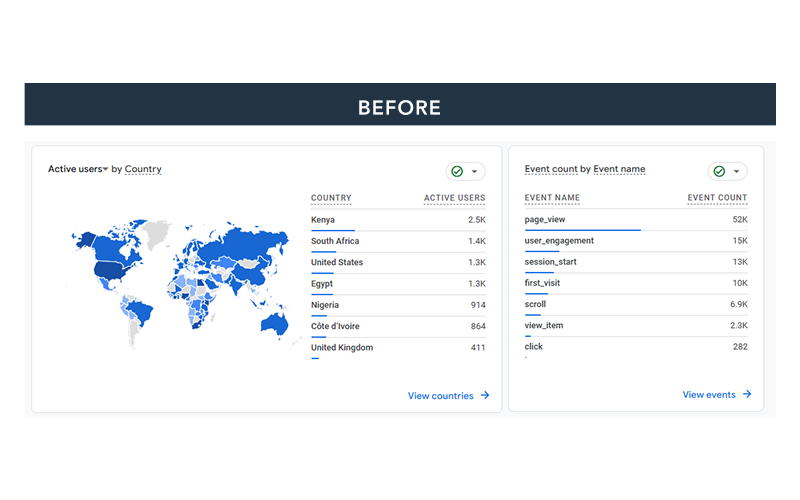Click the 52K value for page_view
This screenshot has height=500, width=800.
[x=740, y=219]
